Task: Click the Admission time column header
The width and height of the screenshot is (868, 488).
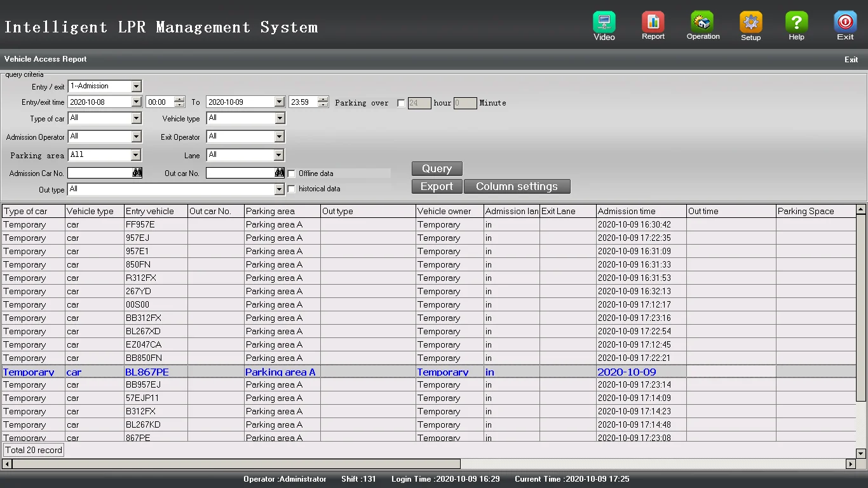Action: pyautogui.click(x=641, y=211)
